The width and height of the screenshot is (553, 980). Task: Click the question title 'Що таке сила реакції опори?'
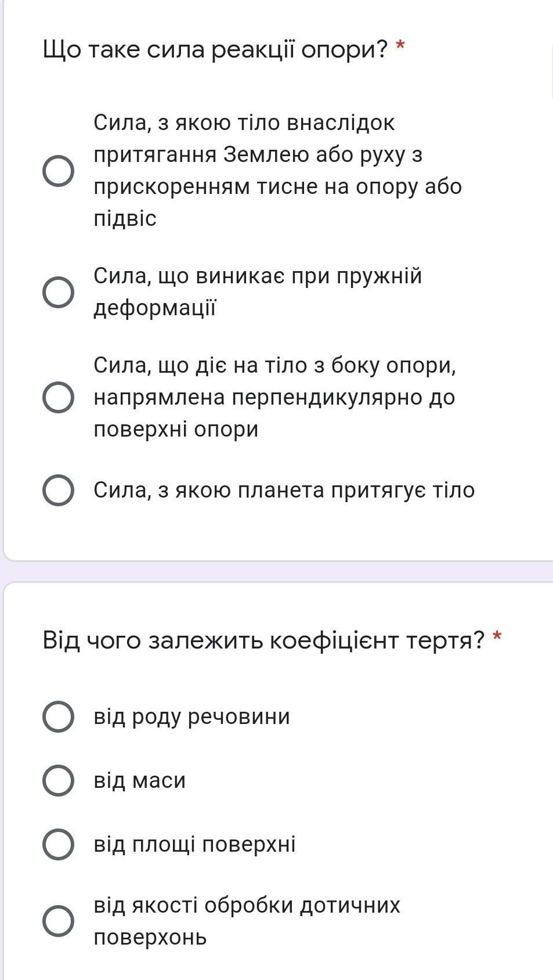click(215, 51)
